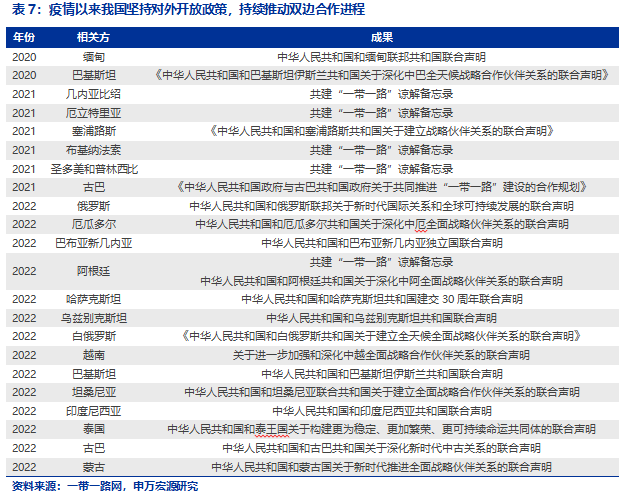
Task: Click the 谅解备忘录 result in the 几内亚比绍 row
Action: (x=382, y=94)
